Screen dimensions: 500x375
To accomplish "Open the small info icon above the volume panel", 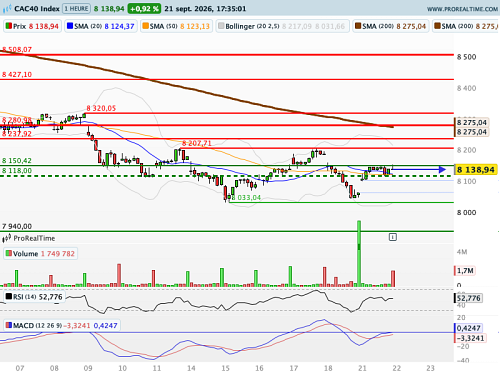I will tap(393, 237).
